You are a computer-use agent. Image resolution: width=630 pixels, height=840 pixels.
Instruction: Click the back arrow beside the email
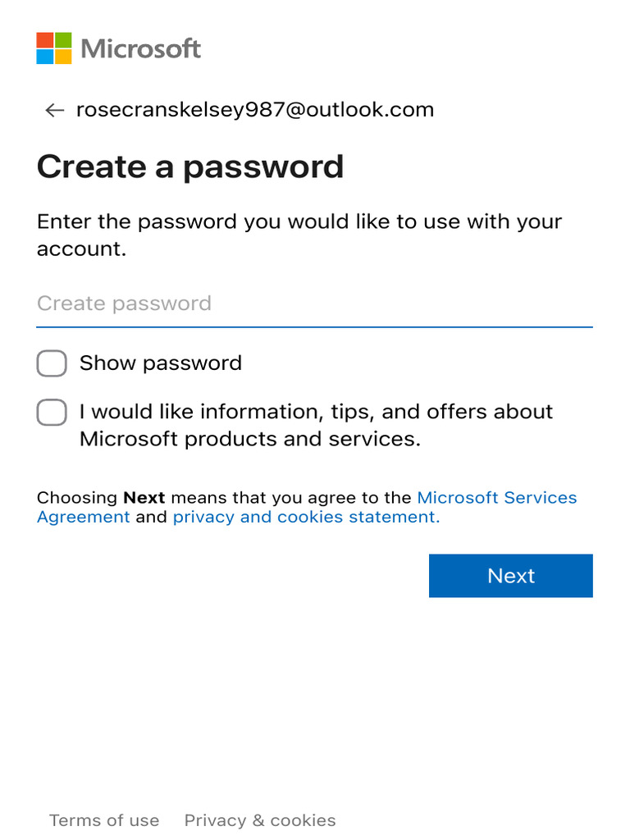(x=54, y=111)
